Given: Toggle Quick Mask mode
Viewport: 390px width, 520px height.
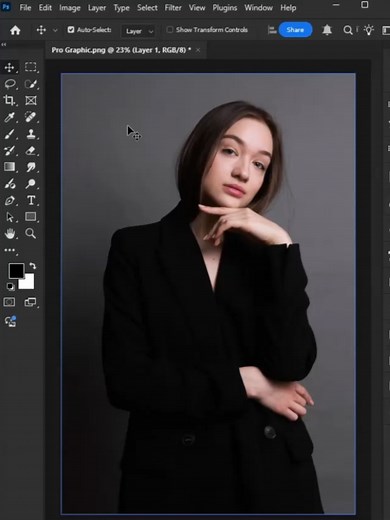Looking at the screenshot, I should click(9, 302).
